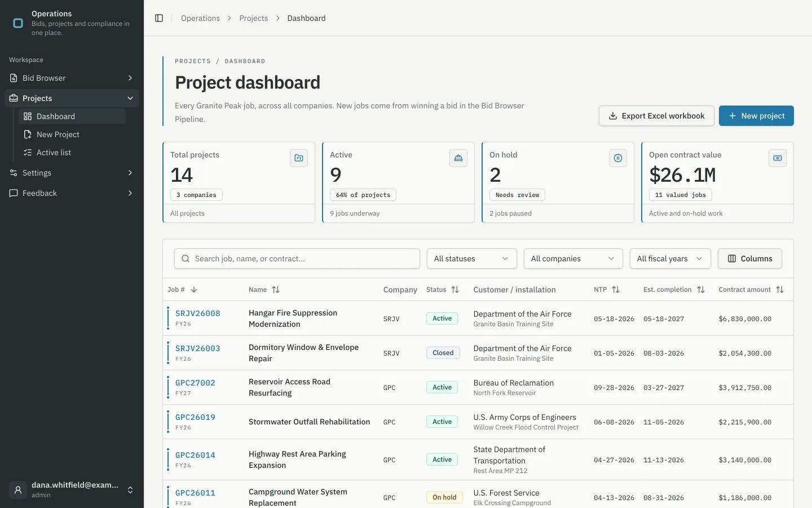Click Export Excel workbook button
This screenshot has width=812, height=508.
pyautogui.click(x=656, y=116)
